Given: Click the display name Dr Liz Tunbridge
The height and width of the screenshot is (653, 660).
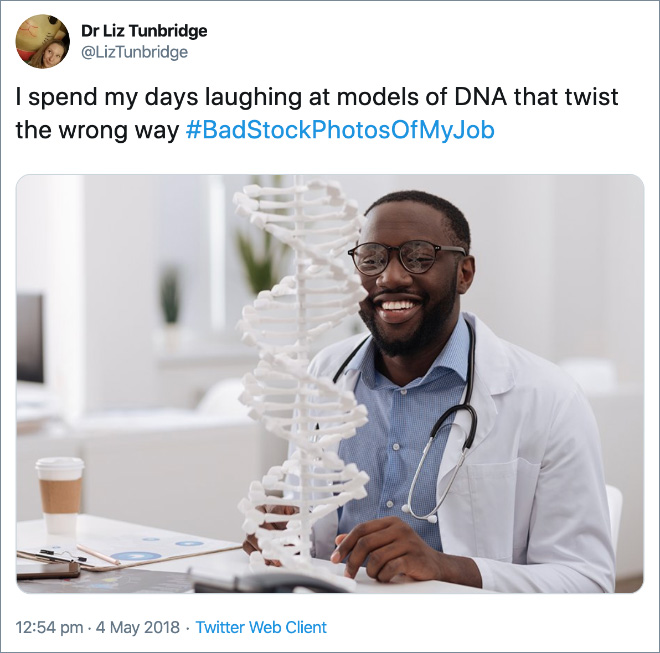Looking at the screenshot, I should click(x=144, y=31).
